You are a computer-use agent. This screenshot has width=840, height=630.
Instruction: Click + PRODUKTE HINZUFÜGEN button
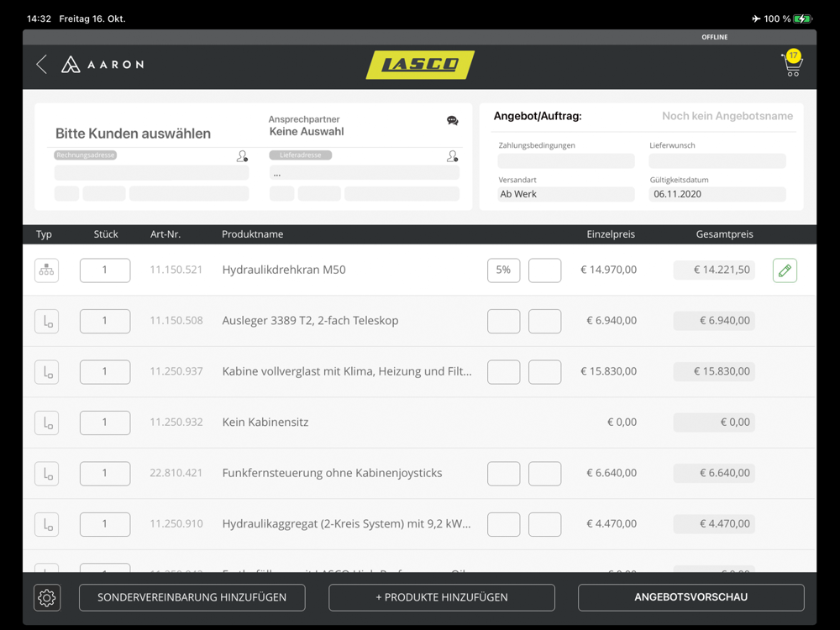pos(442,597)
